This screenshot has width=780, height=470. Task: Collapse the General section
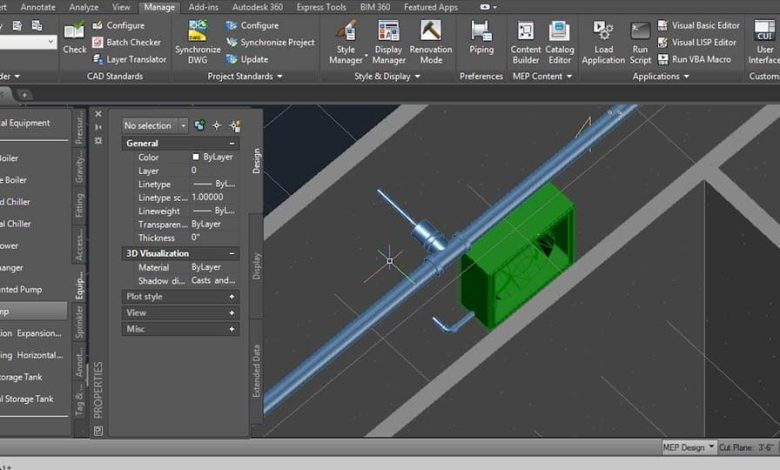click(232, 143)
